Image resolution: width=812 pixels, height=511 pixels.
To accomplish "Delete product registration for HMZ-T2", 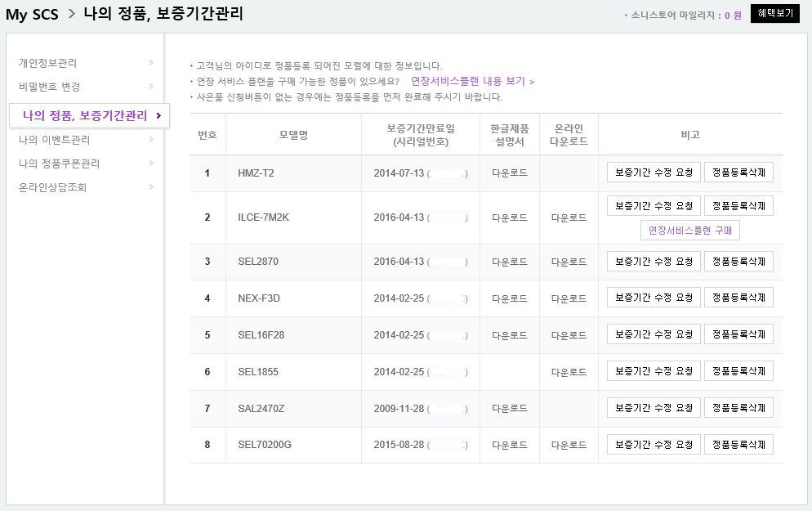I will [738, 173].
